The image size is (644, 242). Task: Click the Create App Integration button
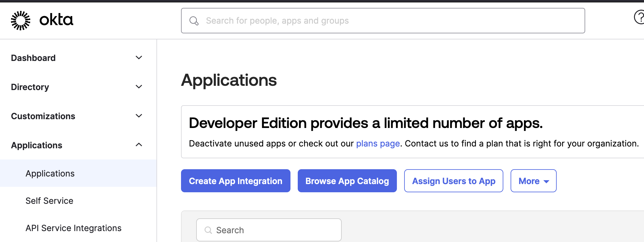(236, 181)
